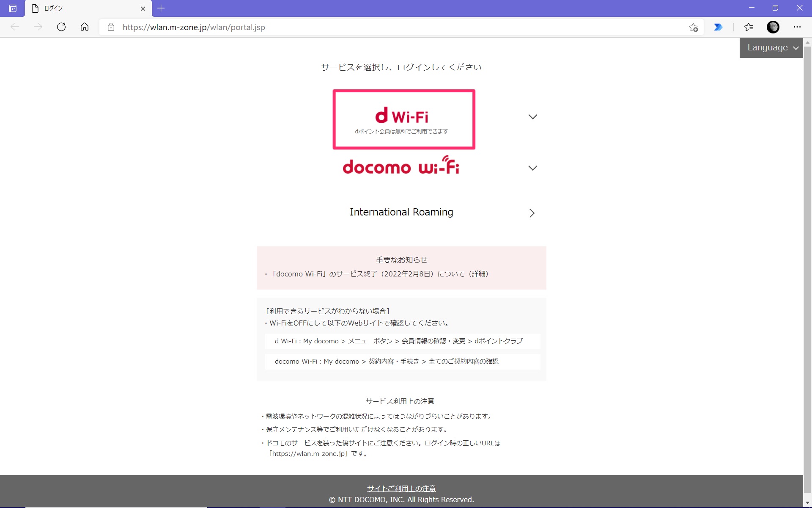Open the 詳細 link in the notice
812x508 pixels.
478,274
